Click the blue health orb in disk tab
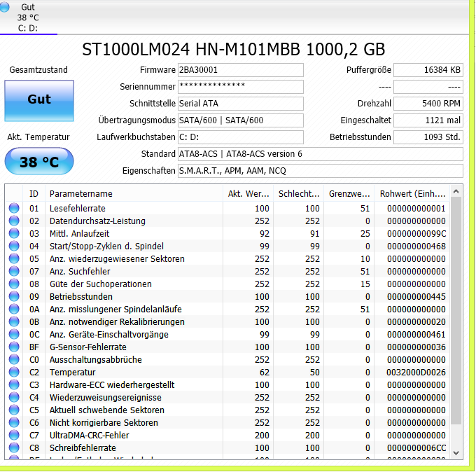The width and height of the screenshot is (476, 472). (4, 7)
